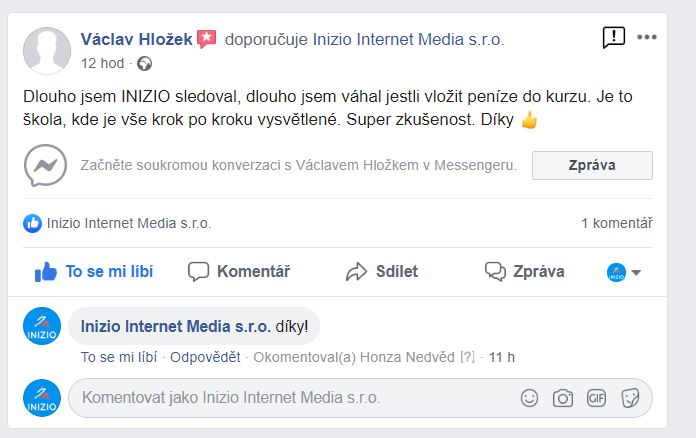Viewport: 696px width, 438px height.
Task: Open the sticker picker icon
Action: pyautogui.click(x=630, y=398)
